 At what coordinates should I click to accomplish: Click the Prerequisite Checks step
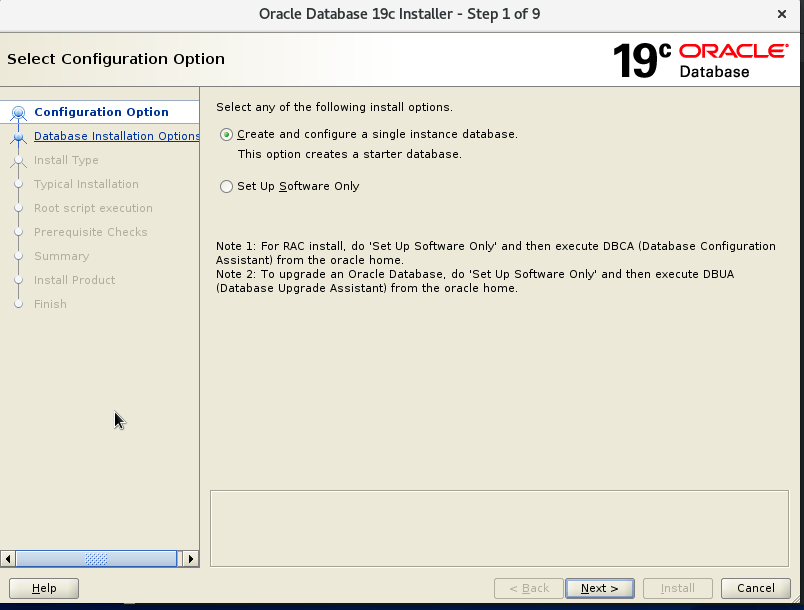pyautogui.click(x=91, y=232)
